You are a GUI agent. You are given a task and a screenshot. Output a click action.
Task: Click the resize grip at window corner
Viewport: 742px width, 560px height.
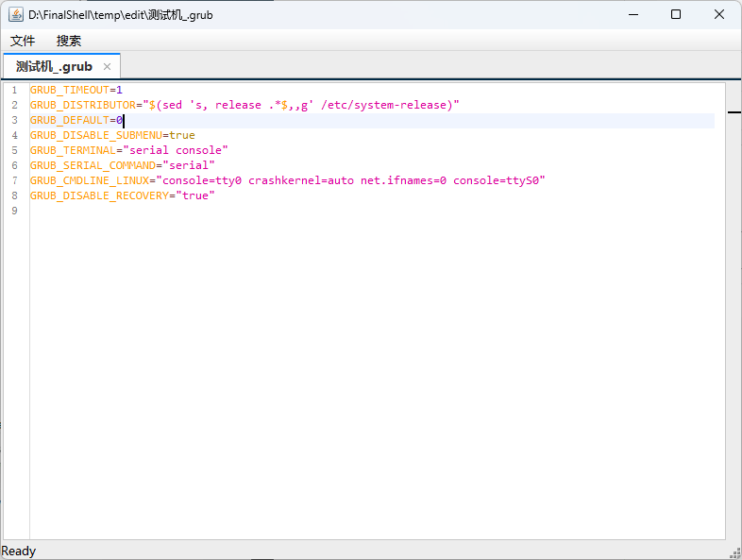[734, 552]
